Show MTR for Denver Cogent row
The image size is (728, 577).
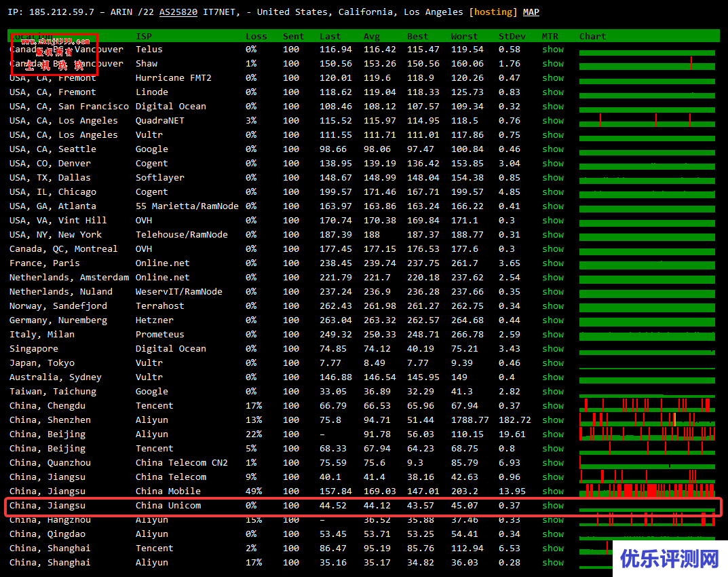click(553, 164)
